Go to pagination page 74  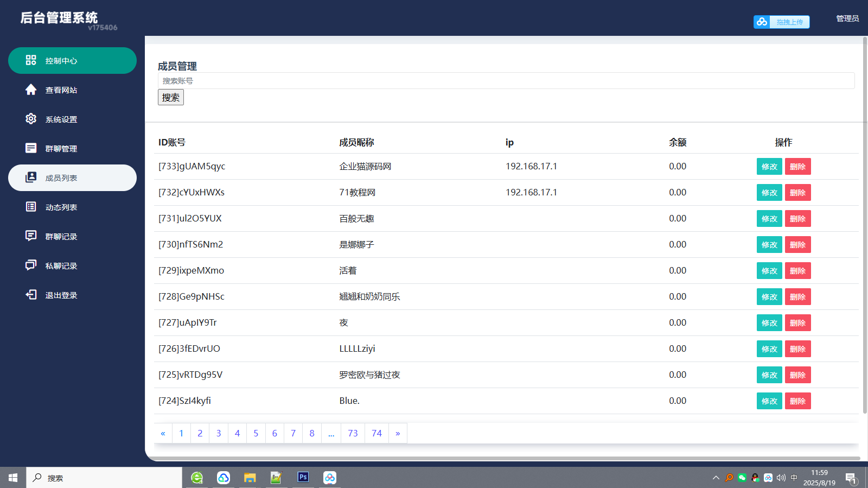point(376,433)
